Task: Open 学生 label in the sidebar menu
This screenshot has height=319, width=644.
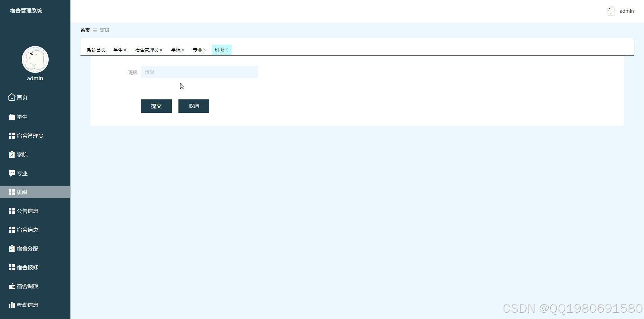Action: 22,117
